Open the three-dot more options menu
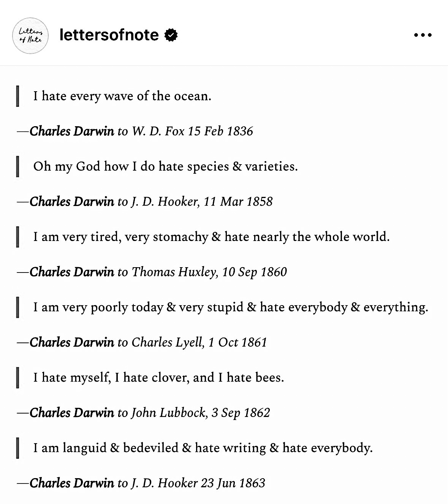The image size is (448, 504). [x=423, y=35]
